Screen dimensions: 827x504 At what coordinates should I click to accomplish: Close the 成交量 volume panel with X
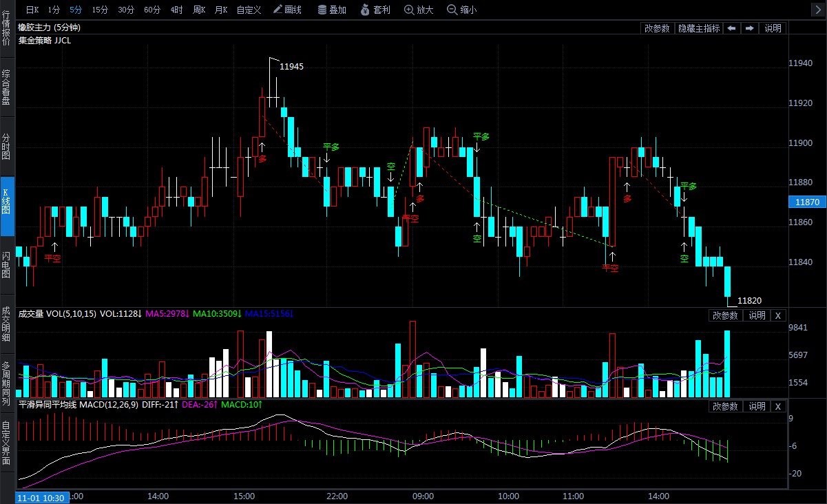[777, 315]
